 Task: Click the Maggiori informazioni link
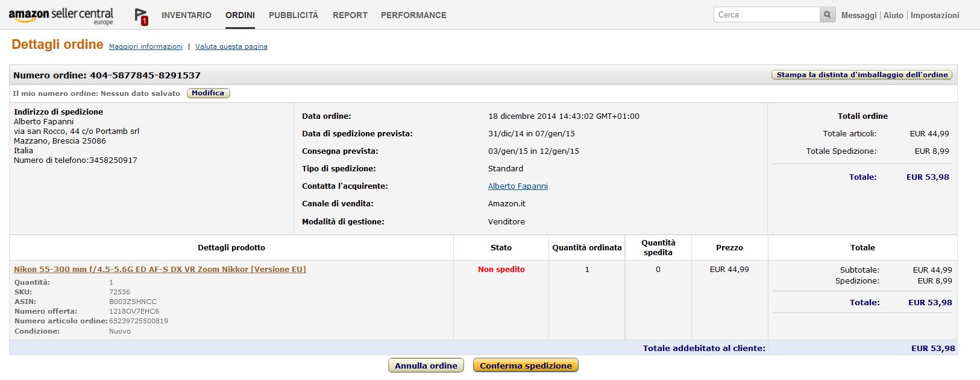[x=146, y=46]
